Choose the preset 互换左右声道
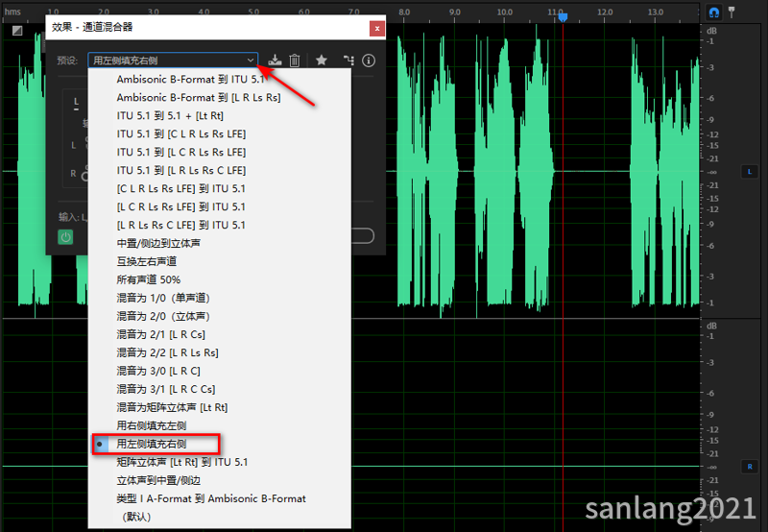Viewport: 768px width, 532px height. [146, 261]
